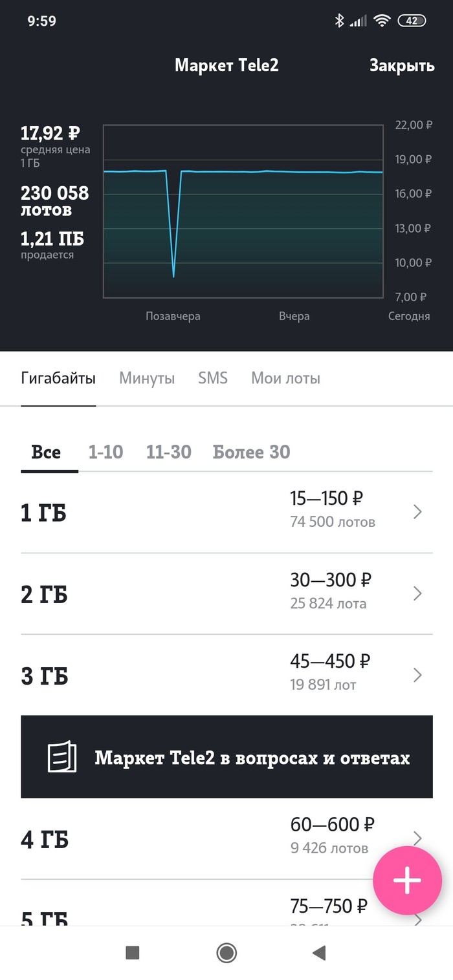Expand the 1 ГБ lot row chevron

417,512
